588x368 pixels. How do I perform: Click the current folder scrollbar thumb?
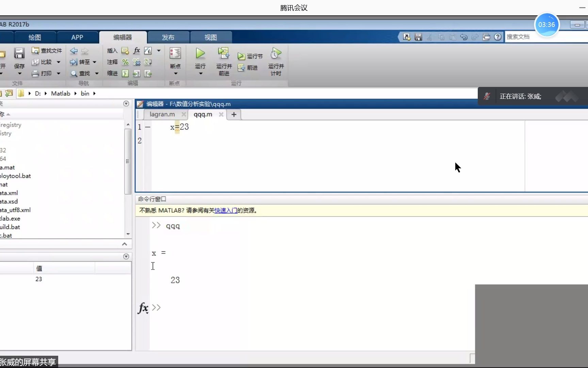point(128,161)
